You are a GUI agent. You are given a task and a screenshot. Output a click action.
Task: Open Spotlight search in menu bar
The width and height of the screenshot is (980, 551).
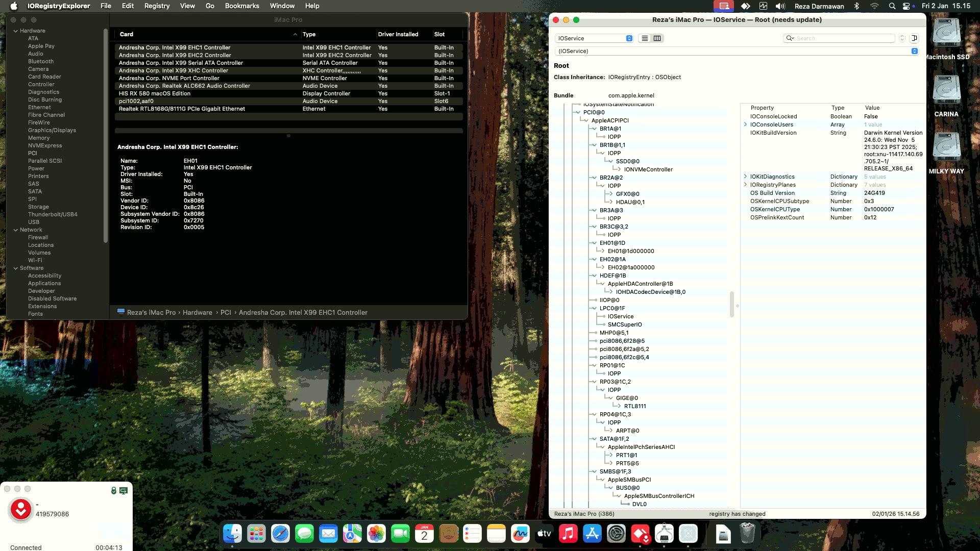[892, 6]
